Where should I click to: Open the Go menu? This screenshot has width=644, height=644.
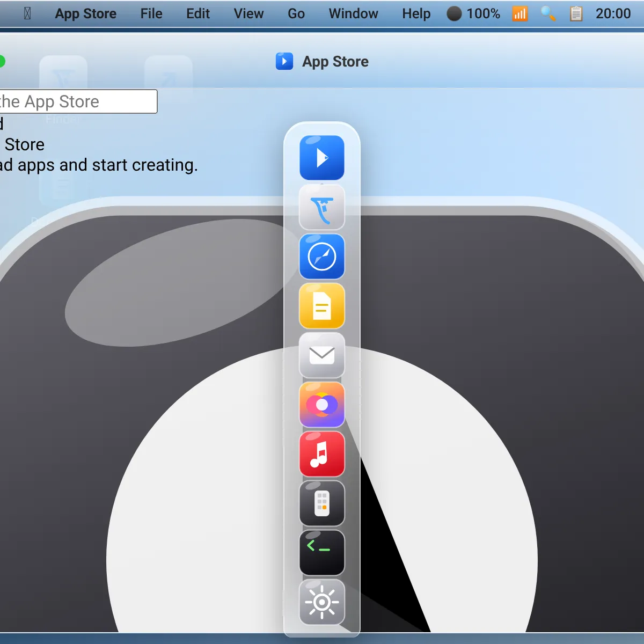296,13
